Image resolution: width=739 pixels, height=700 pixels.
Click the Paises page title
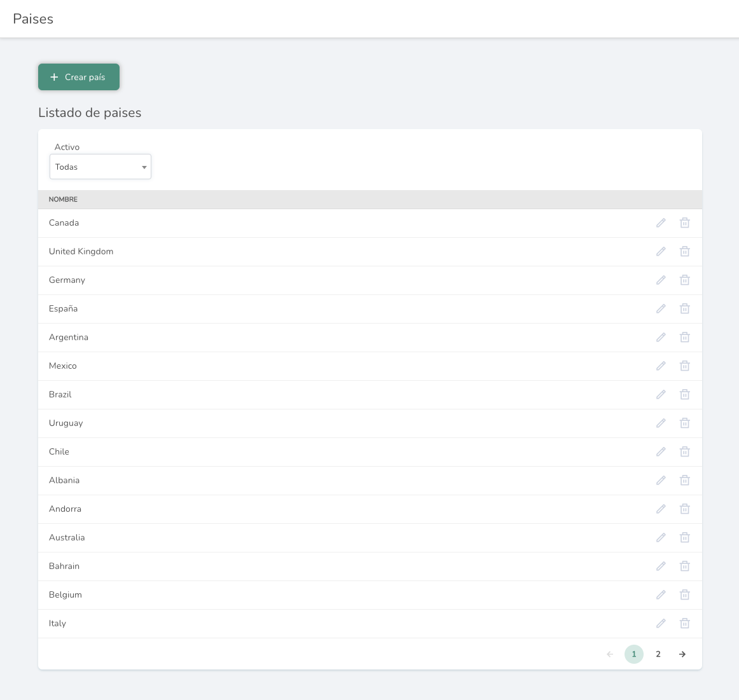(x=33, y=19)
